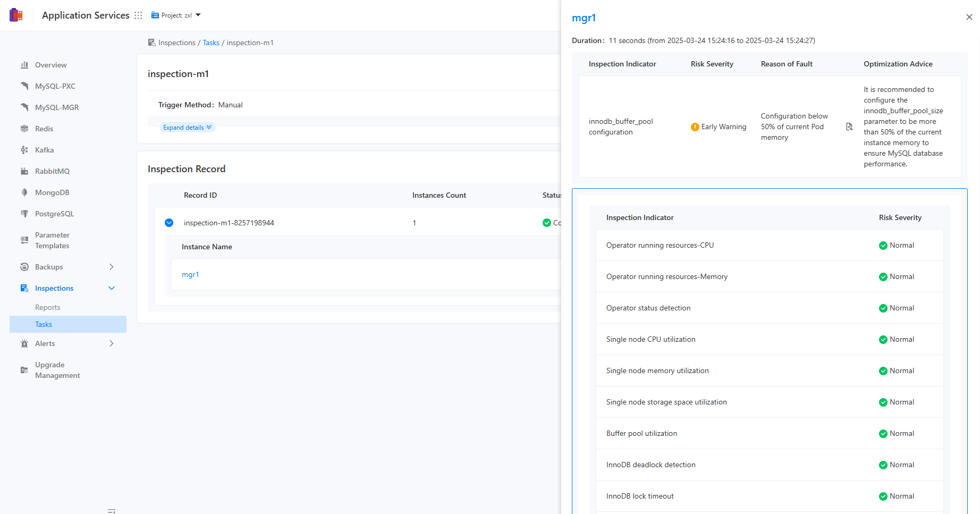Click the Expand details button
Image resolution: width=980 pixels, height=514 pixels.
tap(187, 127)
